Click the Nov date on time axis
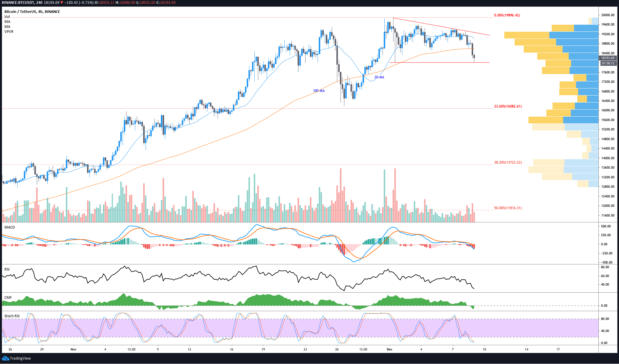 tap(74, 349)
